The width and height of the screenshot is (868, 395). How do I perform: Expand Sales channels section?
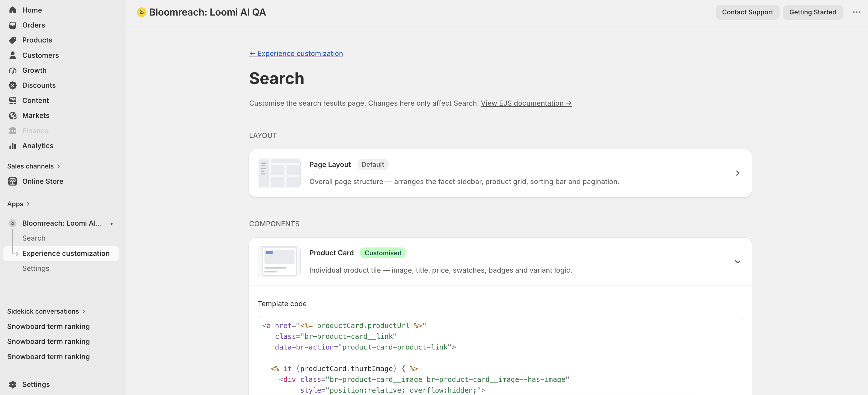point(34,166)
